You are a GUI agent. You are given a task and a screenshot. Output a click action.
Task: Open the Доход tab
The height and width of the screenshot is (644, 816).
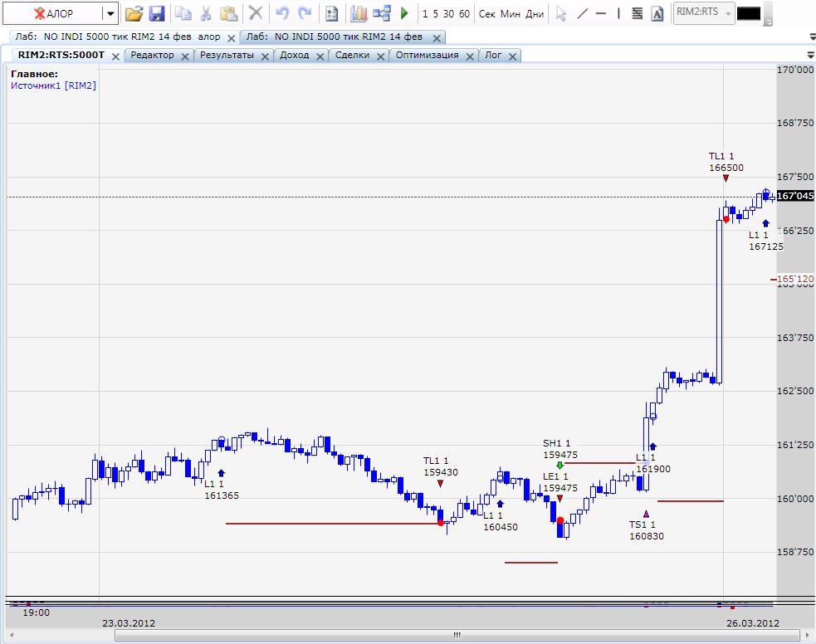pos(294,55)
